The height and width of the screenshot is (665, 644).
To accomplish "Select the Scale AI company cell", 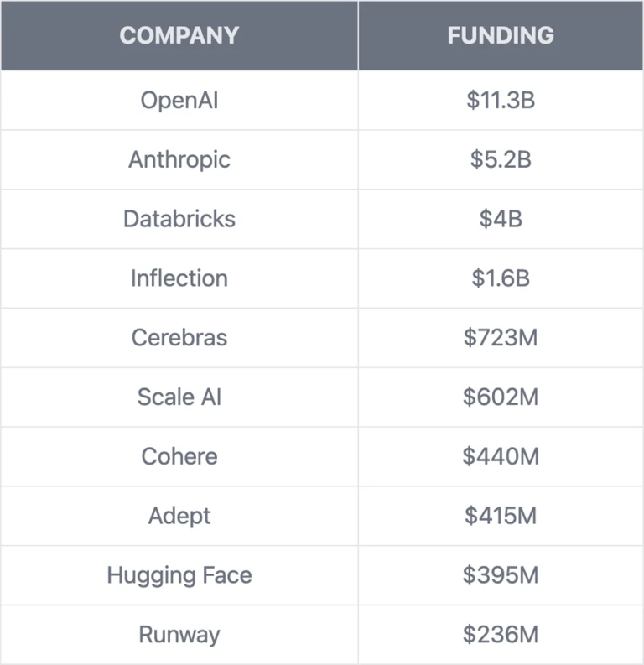I will coord(179,397).
